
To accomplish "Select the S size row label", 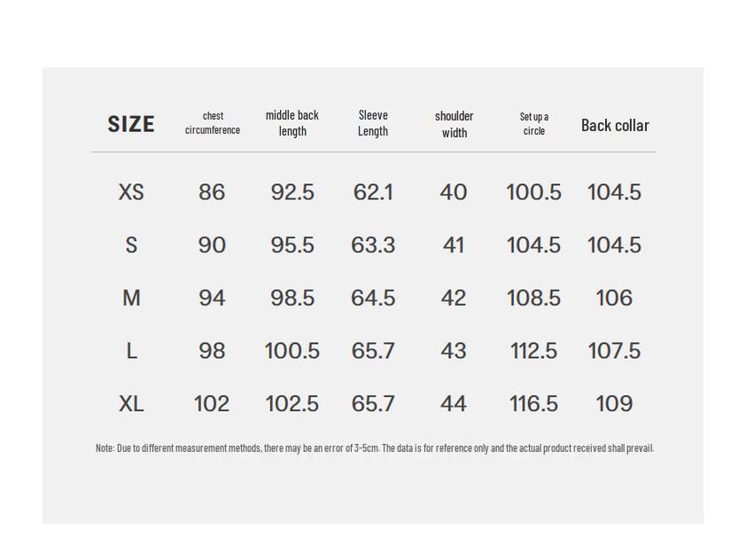I will pyautogui.click(x=131, y=245).
